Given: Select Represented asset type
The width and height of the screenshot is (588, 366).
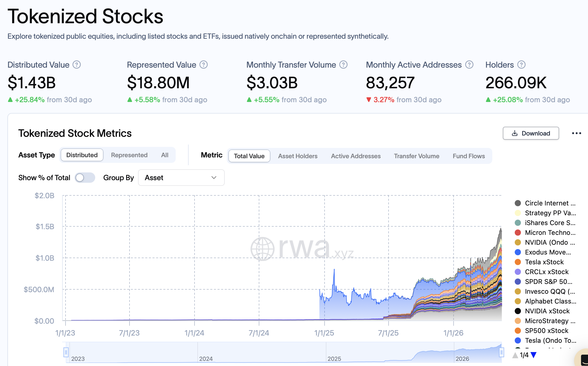Looking at the screenshot, I should tap(129, 155).
